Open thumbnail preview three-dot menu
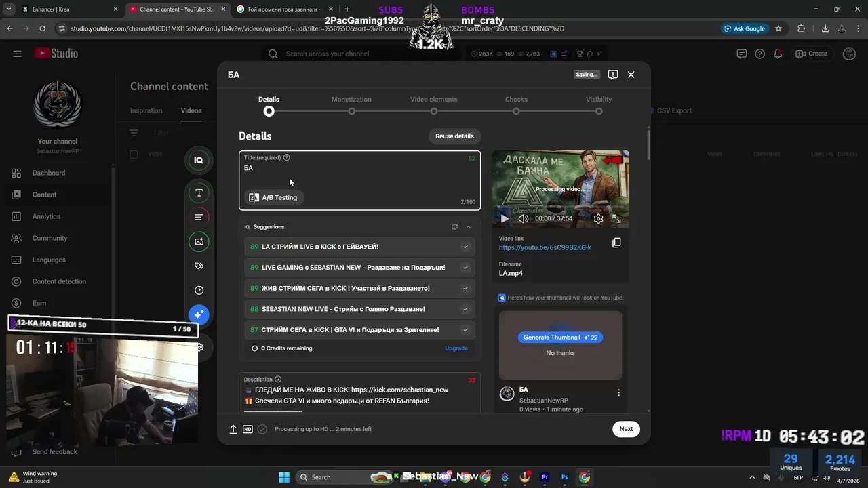Viewport: 868px width, 488px height. point(618,392)
